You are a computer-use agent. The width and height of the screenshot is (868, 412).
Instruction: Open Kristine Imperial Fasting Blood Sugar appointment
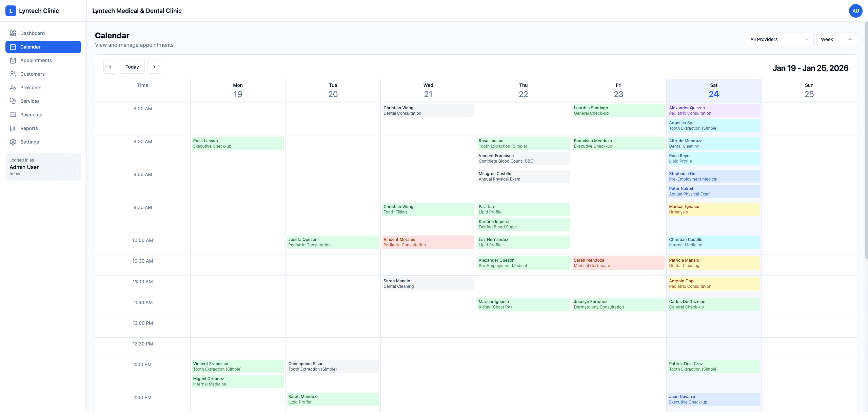pos(523,224)
